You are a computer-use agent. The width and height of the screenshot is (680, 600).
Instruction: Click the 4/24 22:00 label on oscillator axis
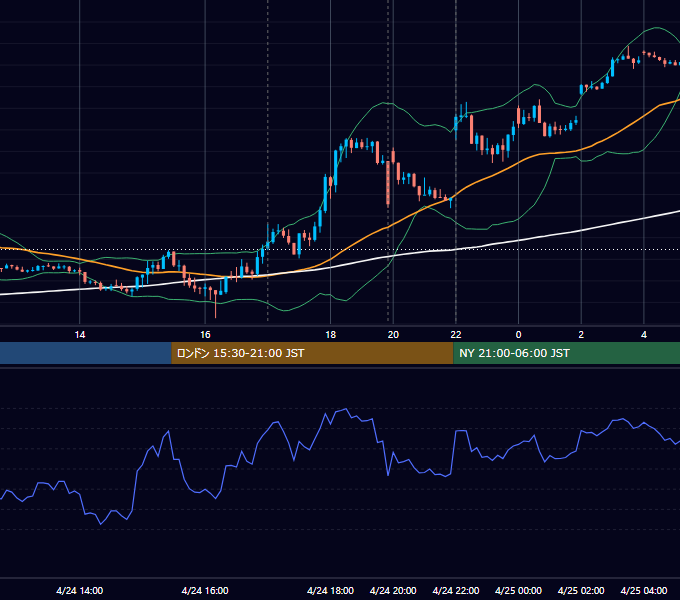(x=456, y=590)
